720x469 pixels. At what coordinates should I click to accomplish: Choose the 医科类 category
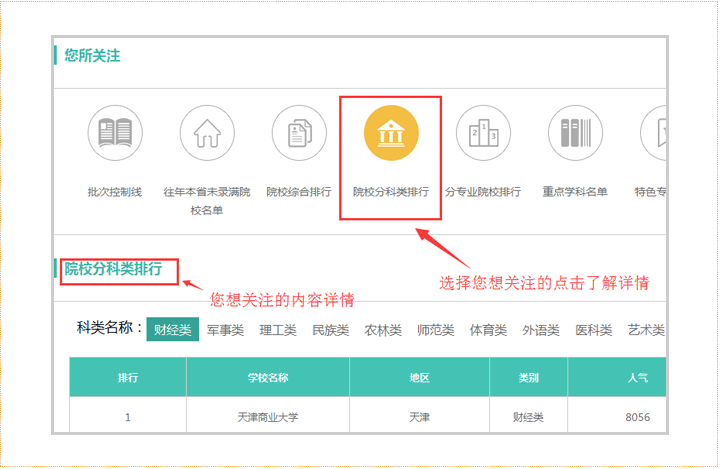(594, 330)
